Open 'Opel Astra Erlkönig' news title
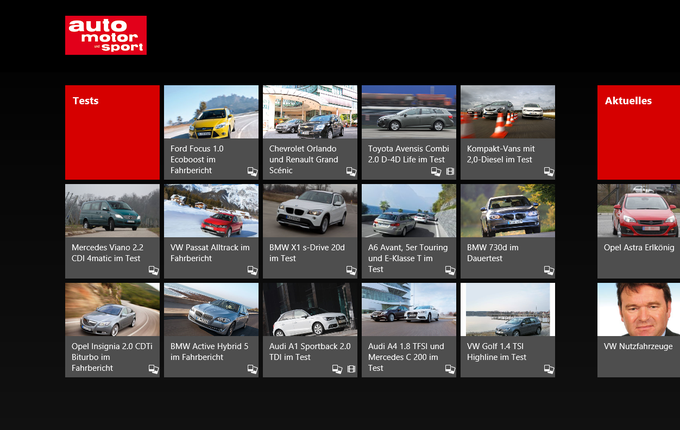The height and width of the screenshot is (430, 680). pyautogui.click(x=639, y=248)
